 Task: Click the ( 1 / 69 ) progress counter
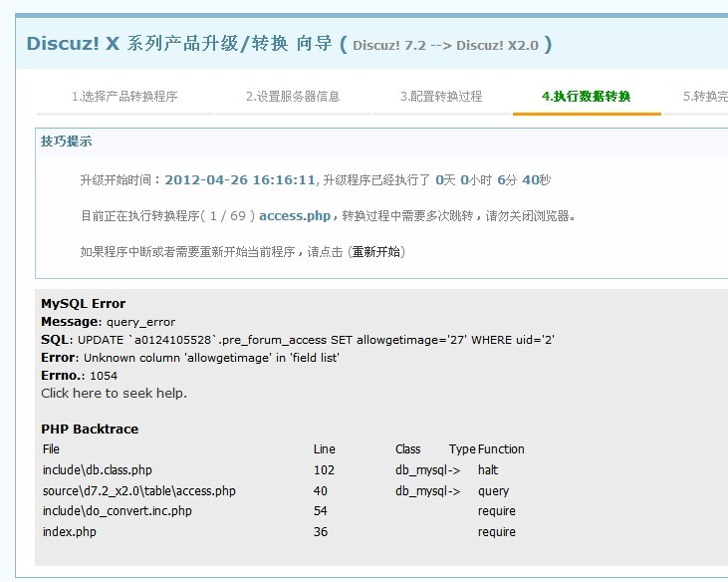click(x=228, y=216)
